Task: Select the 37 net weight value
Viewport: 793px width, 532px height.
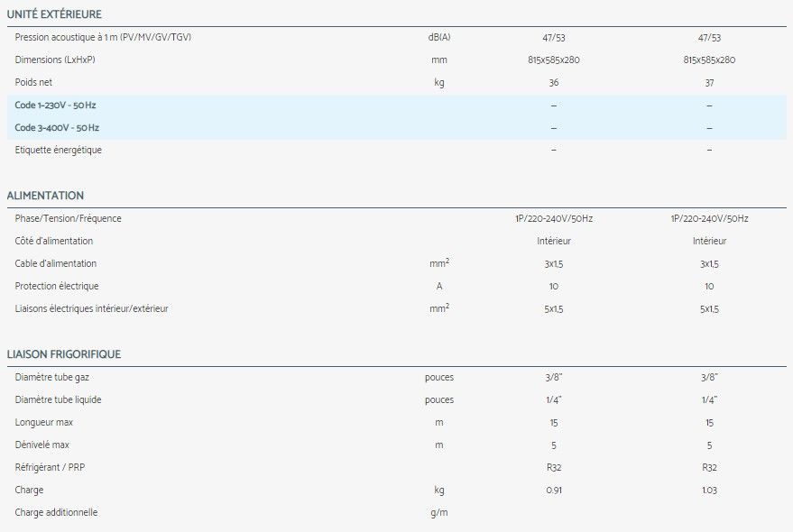Action: 709,83
